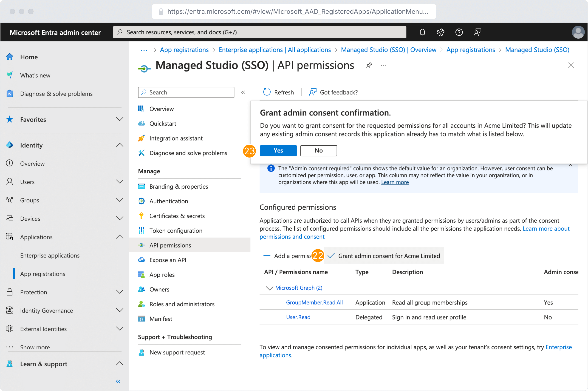Pin the API permissions page
Image resolution: width=588 pixels, height=391 pixels.
pos(369,65)
